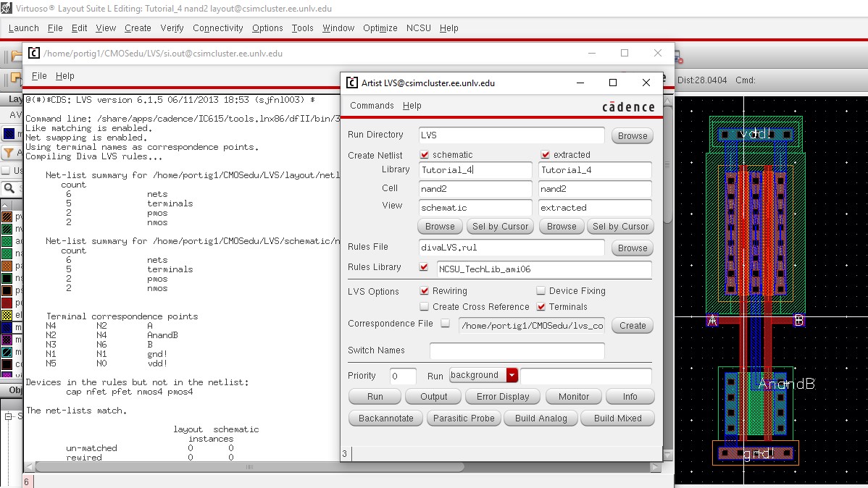Uncheck the schematic Create Netlist checkbox

(x=425, y=155)
